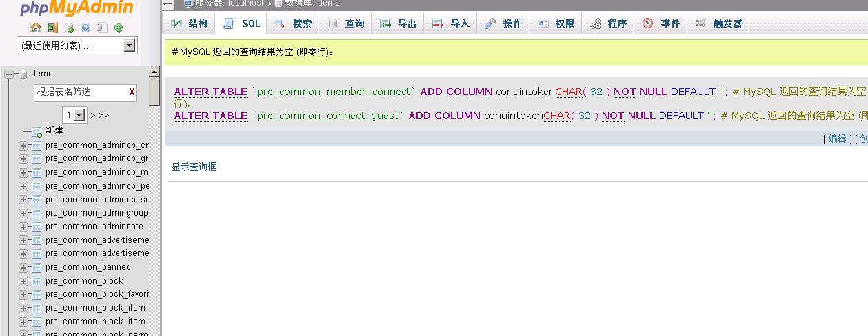Switch to the 结构 tab
This screenshot has height=336, width=868.
(190, 23)
